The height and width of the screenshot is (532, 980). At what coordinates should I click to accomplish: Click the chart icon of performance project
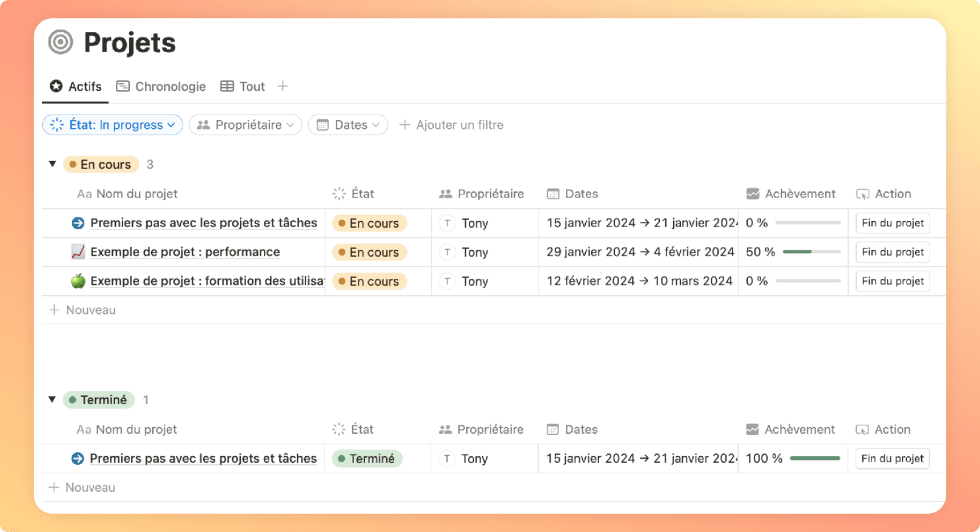point(78,251)
